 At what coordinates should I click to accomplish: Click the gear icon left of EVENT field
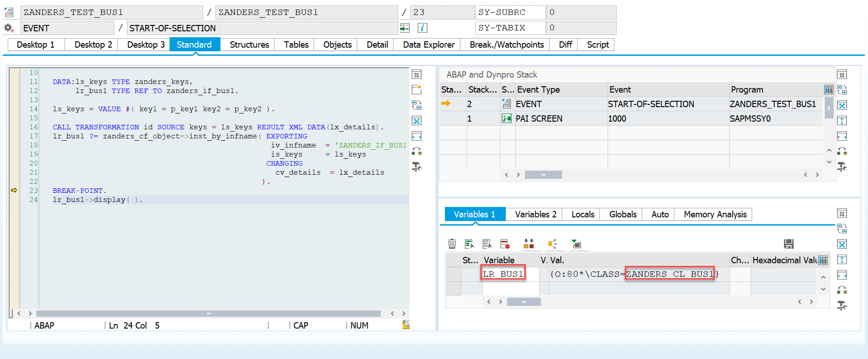tap(9, 28)
